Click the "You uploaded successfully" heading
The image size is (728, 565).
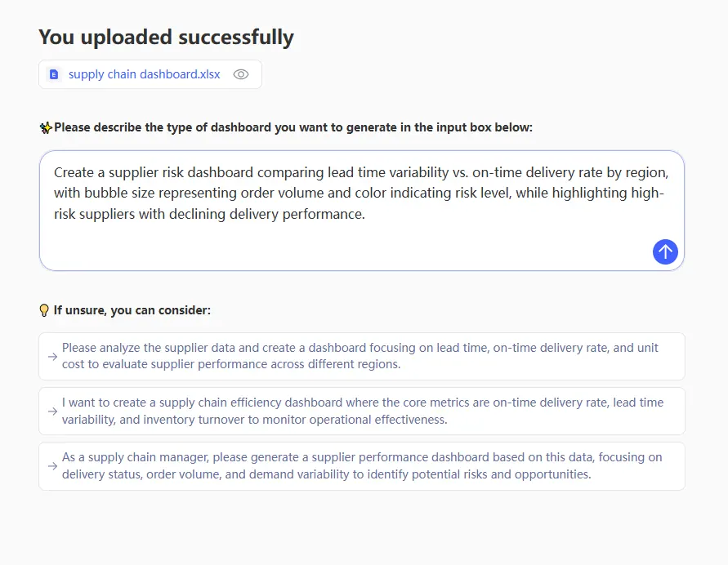pos(166,38)
